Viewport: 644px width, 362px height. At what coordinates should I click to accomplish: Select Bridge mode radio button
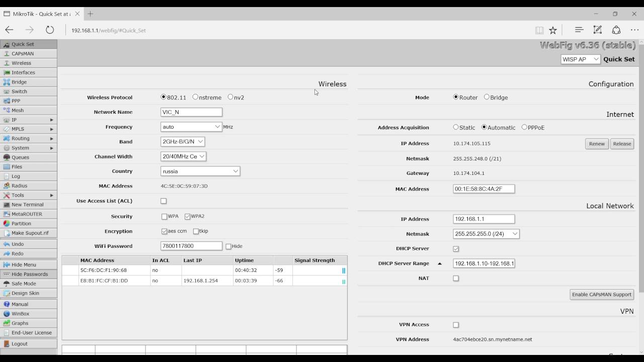pos(487,97)
